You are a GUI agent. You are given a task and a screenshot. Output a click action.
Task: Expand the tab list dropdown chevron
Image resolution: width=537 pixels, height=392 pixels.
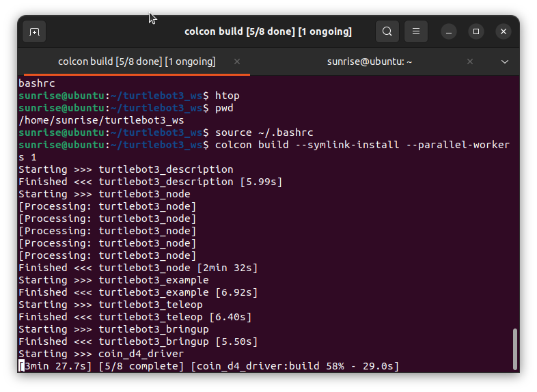point(505,61)
